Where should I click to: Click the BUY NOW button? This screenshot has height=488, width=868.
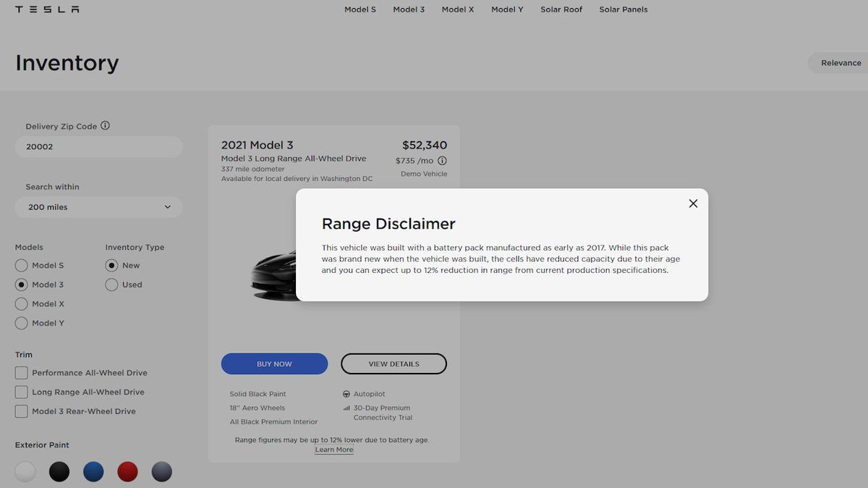tap(274, 364)
